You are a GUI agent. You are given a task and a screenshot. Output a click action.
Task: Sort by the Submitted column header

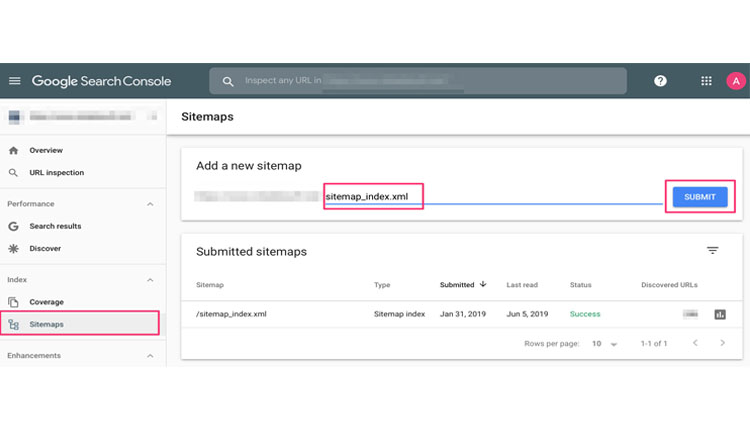click(457, 285)
